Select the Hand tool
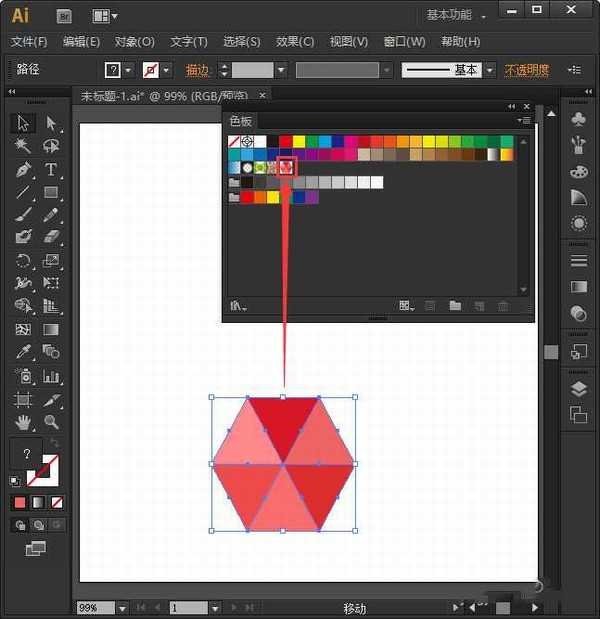The image size is (600, 619). pyautogui.click(x=23, y=422)
